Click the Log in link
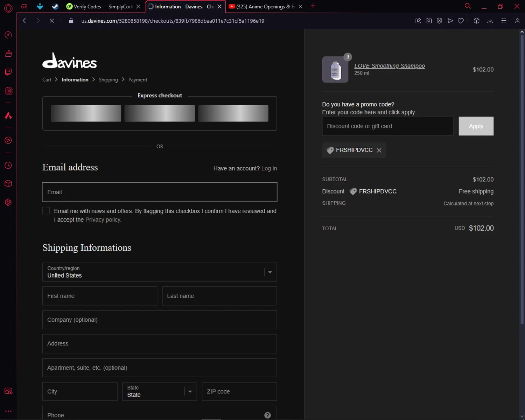 point(269,168)
